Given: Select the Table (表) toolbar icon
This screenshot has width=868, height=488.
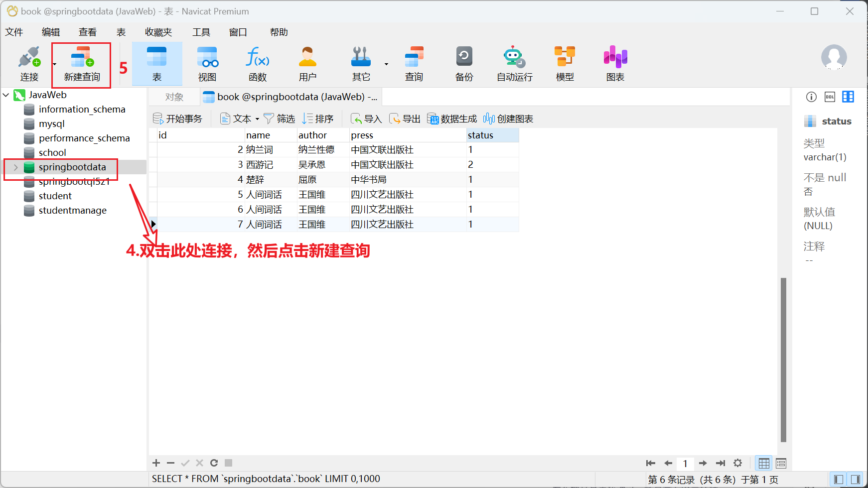Looking at the screenshot, I should tap(157, 64).
